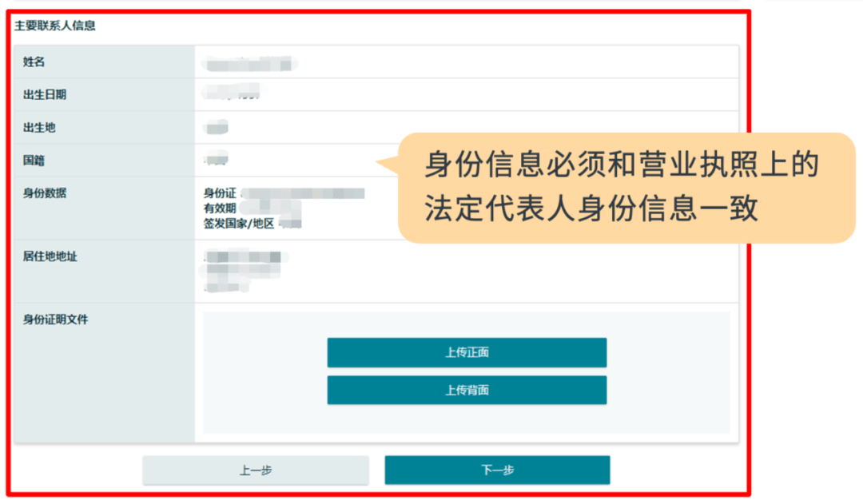Go to next step with 下一步

(497, 470)
